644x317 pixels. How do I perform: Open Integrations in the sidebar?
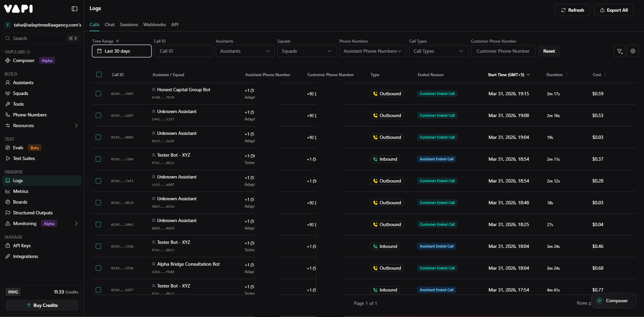click(x=26, y=256)
